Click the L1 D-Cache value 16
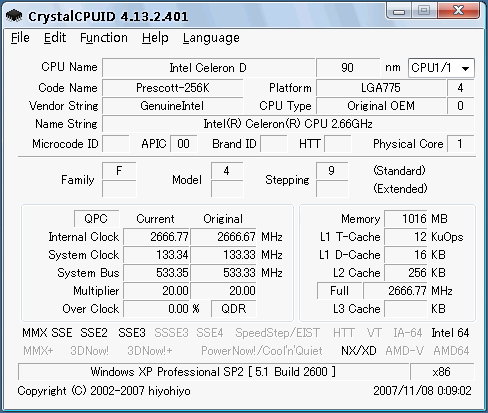Screen dimensions: 488x413 click(x=406, y=255)
